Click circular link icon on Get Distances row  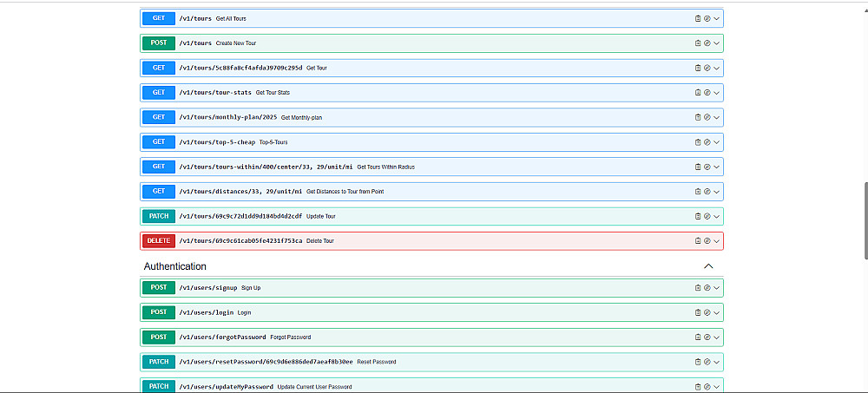coord(707,192)
